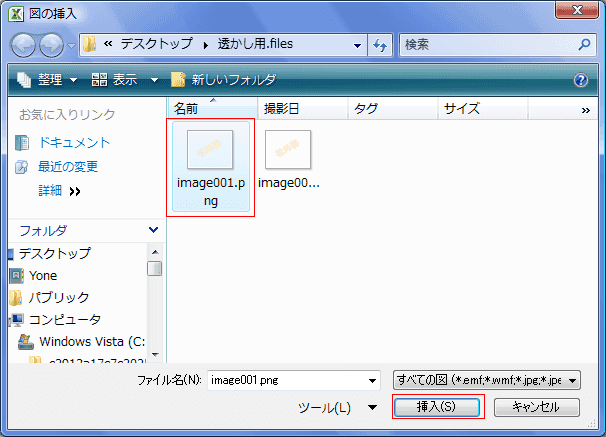Sort by 名前 column header

(x=212, y=109)
